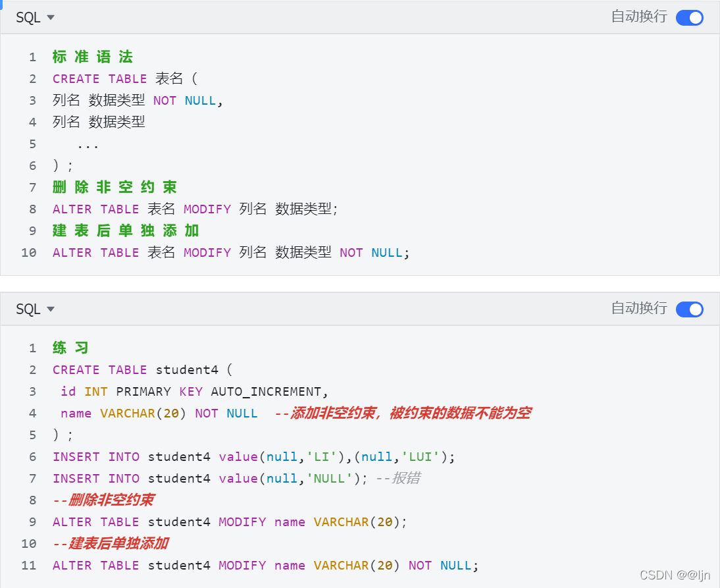Toggle 自动换行 switch in the first code block
The width and height of the screenshot is (720, 588).
tap(690, 18)
